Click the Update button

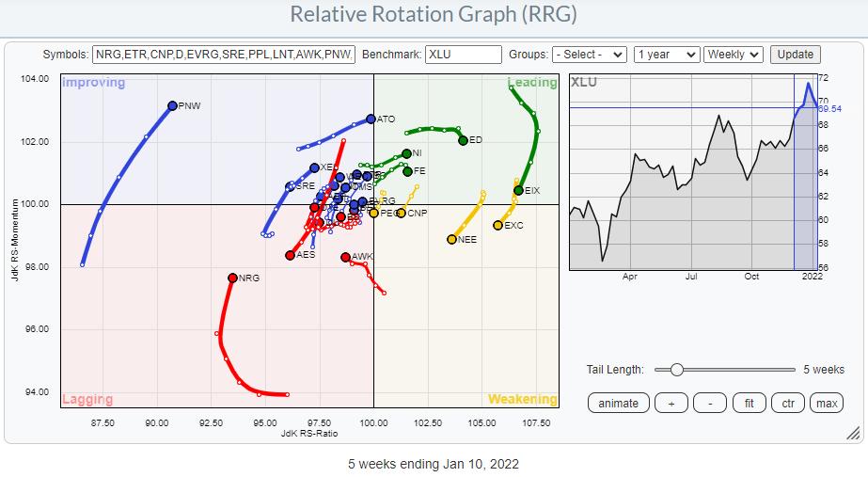tap(795, 55)
